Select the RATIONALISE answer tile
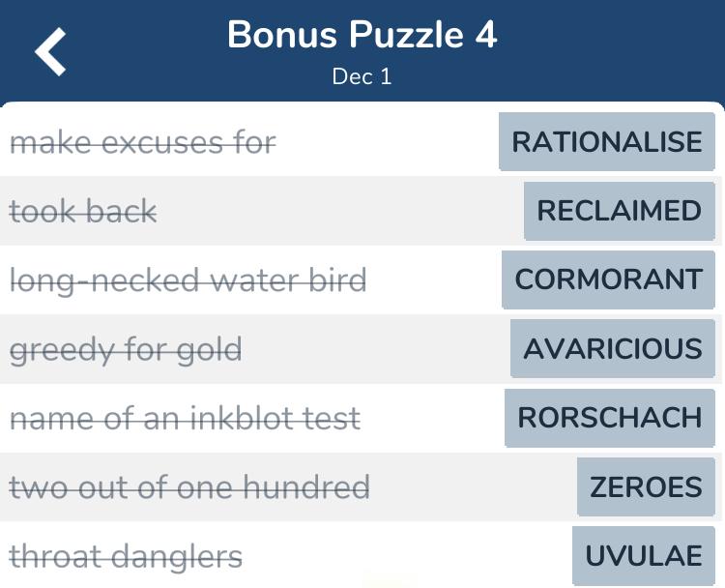The image size is (725, 588). [607, 141]
